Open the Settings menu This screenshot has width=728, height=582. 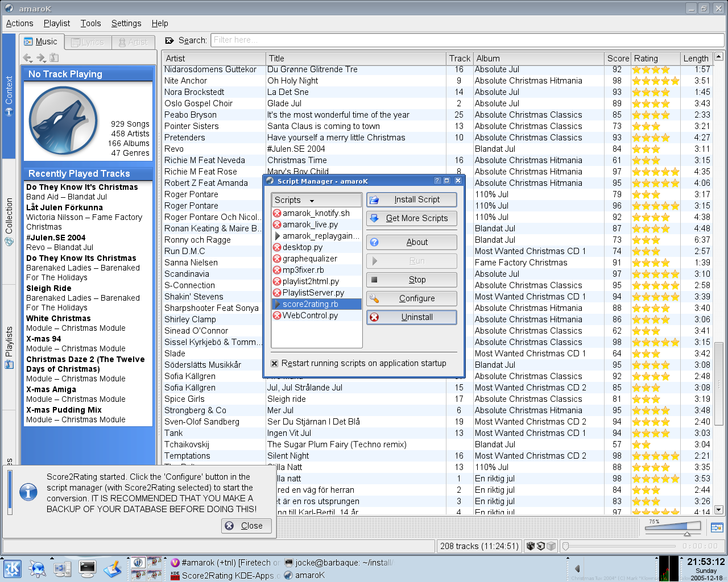pos(126,23)
